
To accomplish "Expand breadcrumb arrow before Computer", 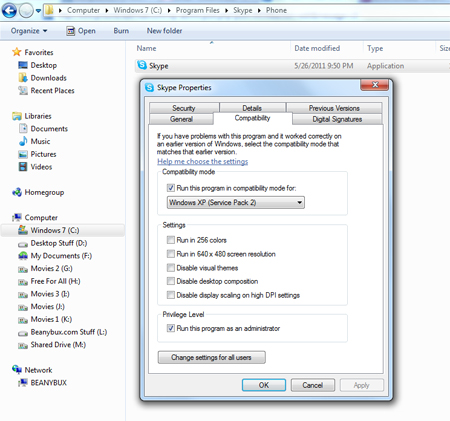I will click(x=60, y=11).
